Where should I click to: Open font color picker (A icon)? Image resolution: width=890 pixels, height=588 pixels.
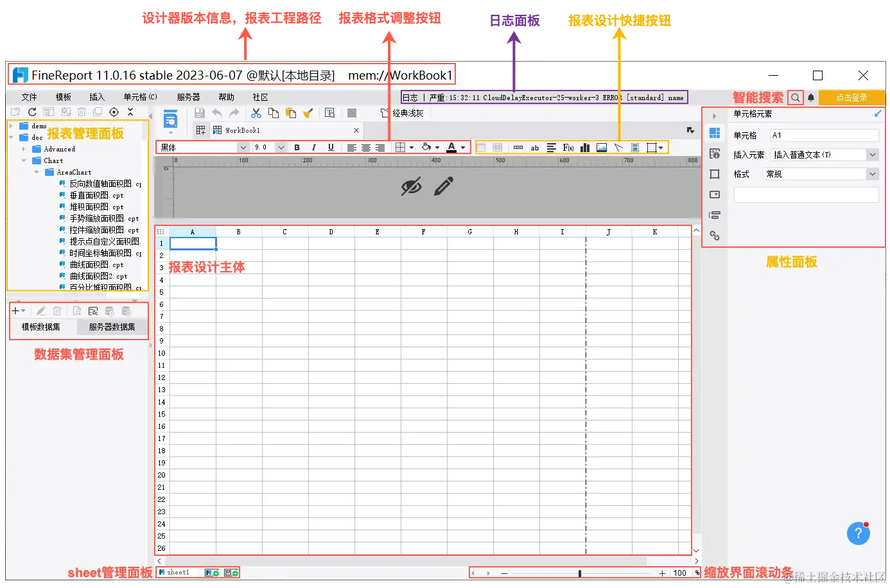click(x=451, y=148)
